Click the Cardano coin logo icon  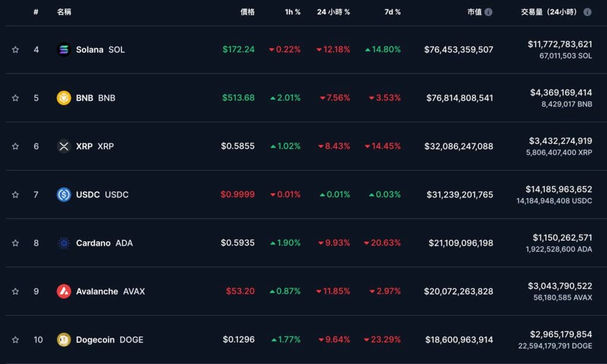(x=64, y=243)
